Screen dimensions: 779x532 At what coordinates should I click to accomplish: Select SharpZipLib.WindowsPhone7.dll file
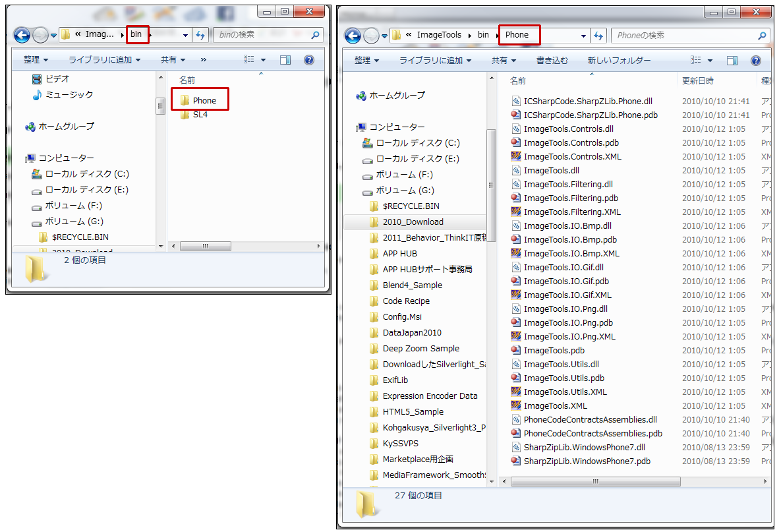tap(578, 448)
